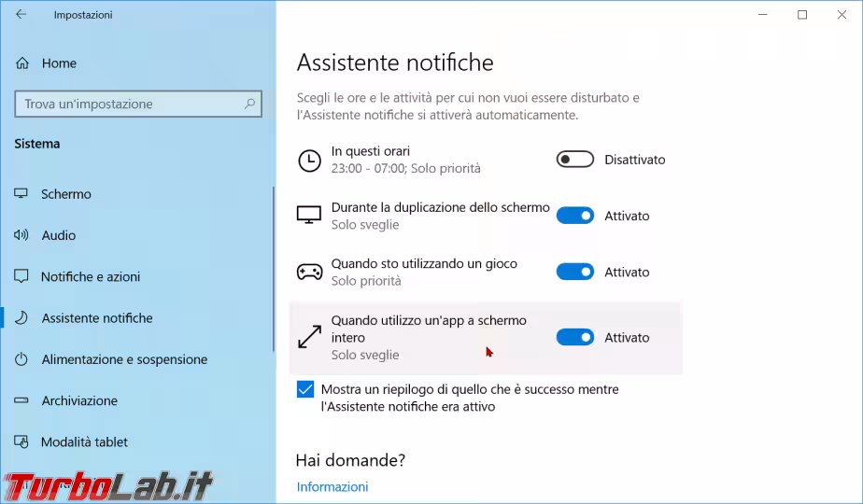The width and height of the screenshot is (863, 504).
Task: Click the Home house icon
Action: [x=22, y=63]
